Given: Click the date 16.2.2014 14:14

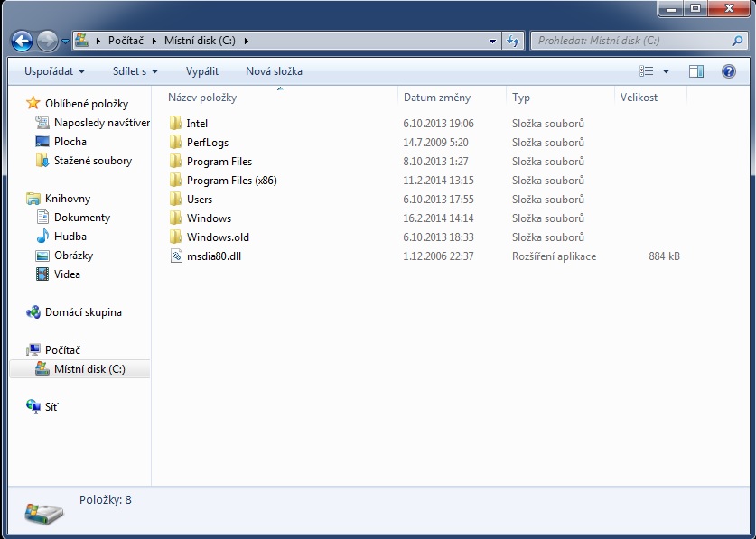Looking at the screenshot, I should (x=438, y=218).
